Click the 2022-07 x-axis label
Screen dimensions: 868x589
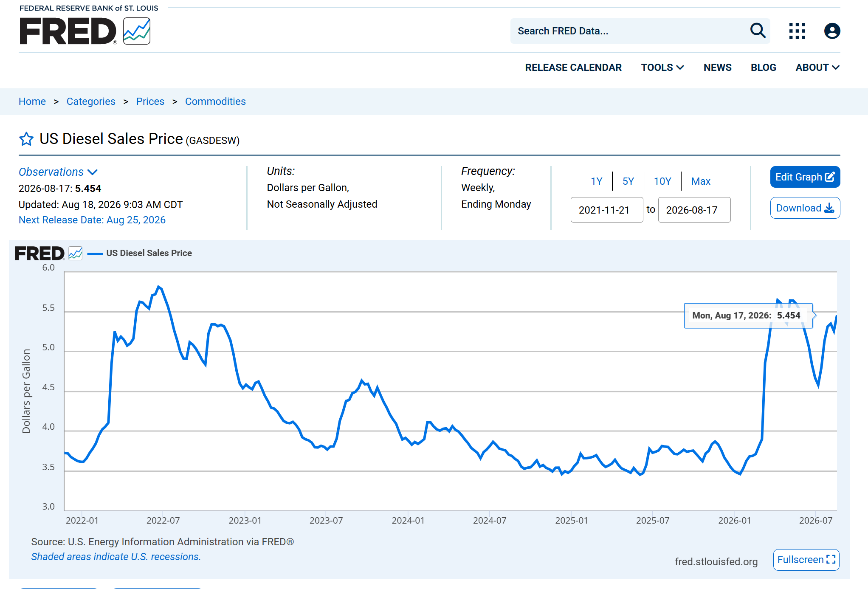[x=163, y=521]
